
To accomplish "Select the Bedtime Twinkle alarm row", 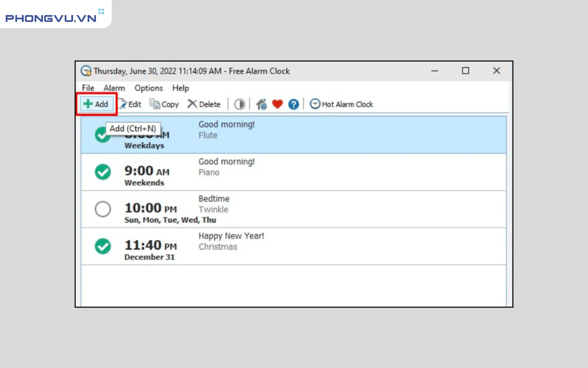I will pos(327,209).
